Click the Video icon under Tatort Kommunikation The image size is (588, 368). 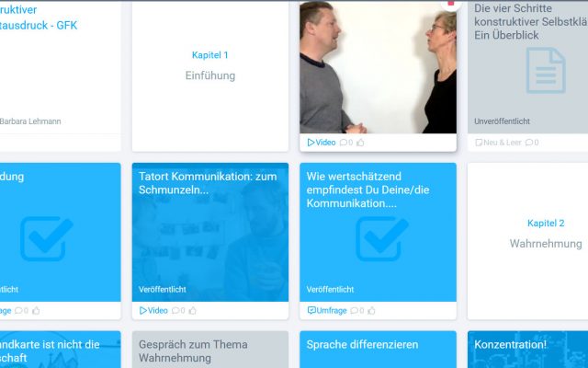tap(143, 311)
